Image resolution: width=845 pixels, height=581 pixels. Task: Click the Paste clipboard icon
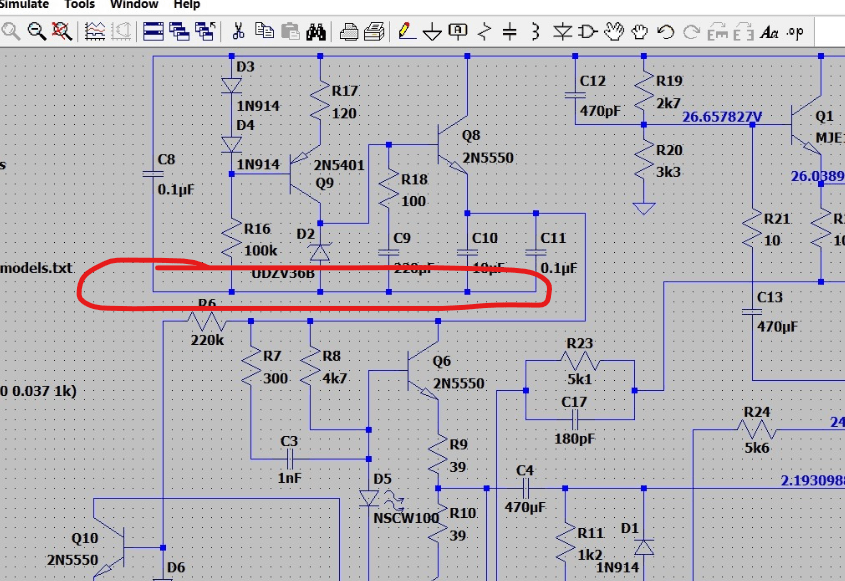[x=290, y=32]
